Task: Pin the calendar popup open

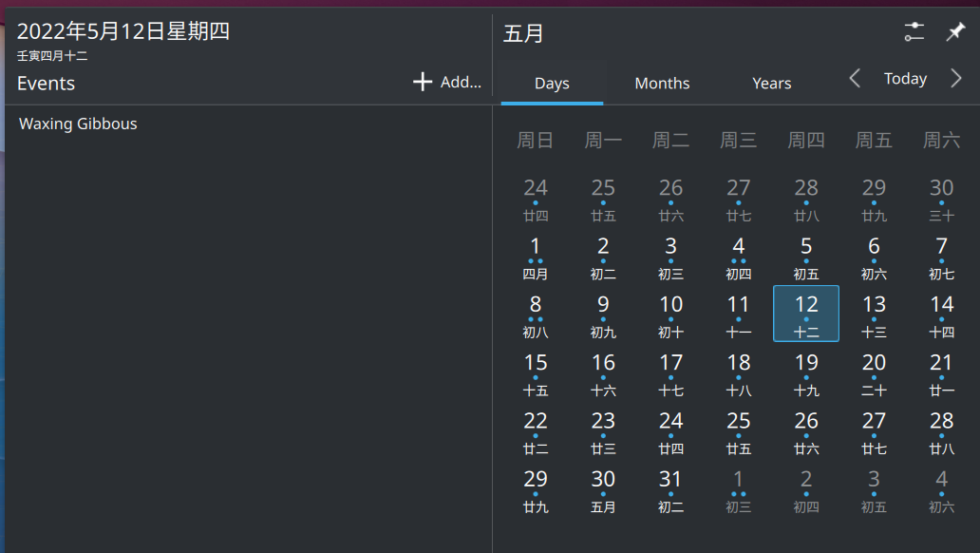Action: pos(955,32)
